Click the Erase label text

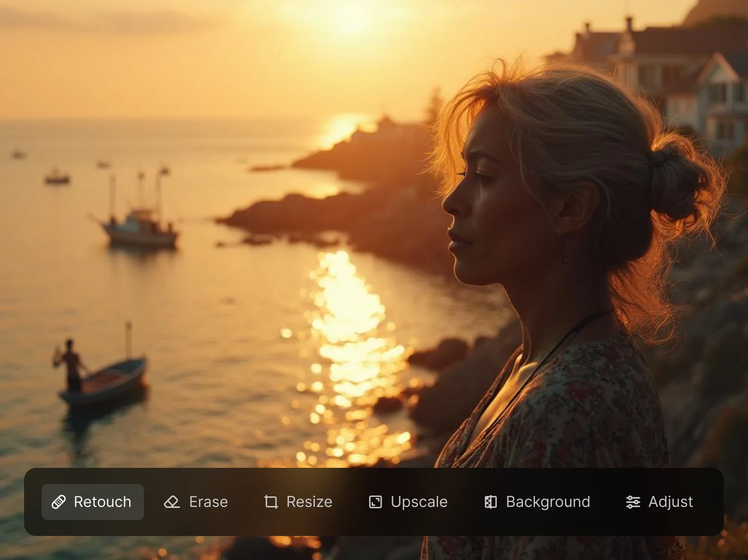click(x=208, y=502)
